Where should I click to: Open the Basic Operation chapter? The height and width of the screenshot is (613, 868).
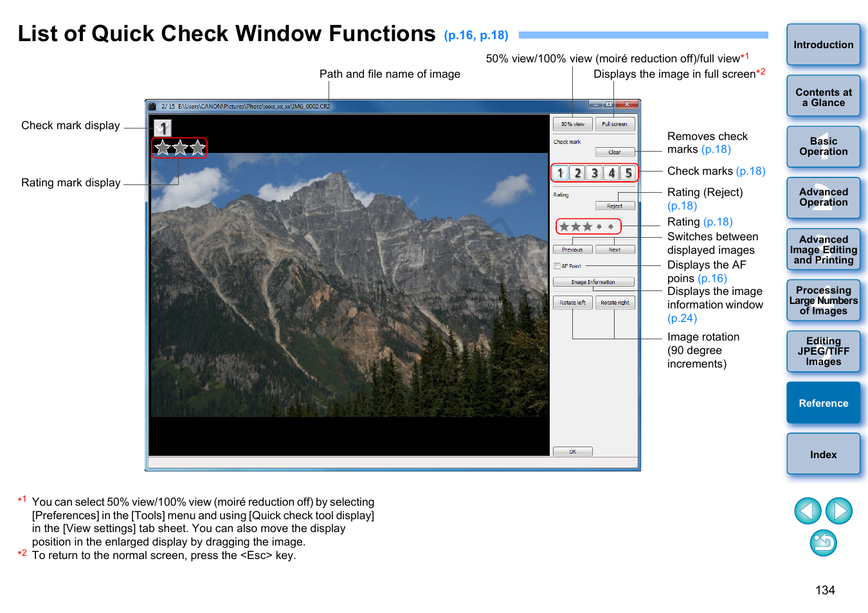coord(824,147)
